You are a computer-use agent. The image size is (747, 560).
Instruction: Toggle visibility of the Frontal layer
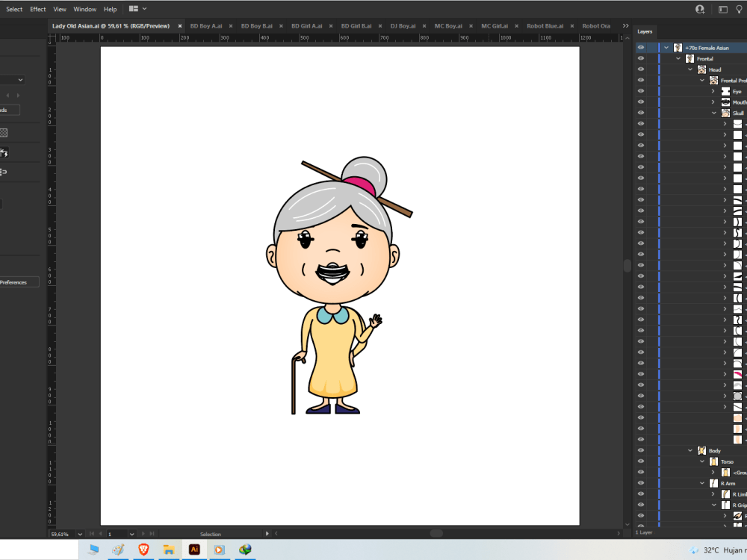coord(641,58)
